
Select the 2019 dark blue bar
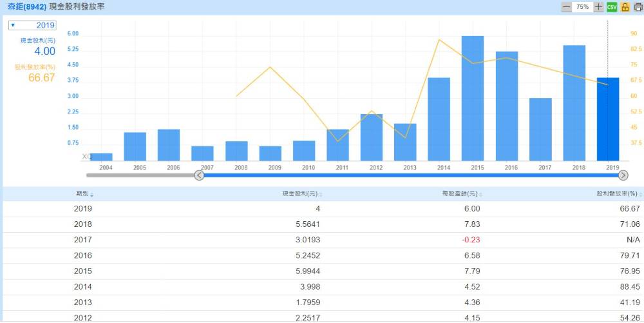(x=607, y=119)
